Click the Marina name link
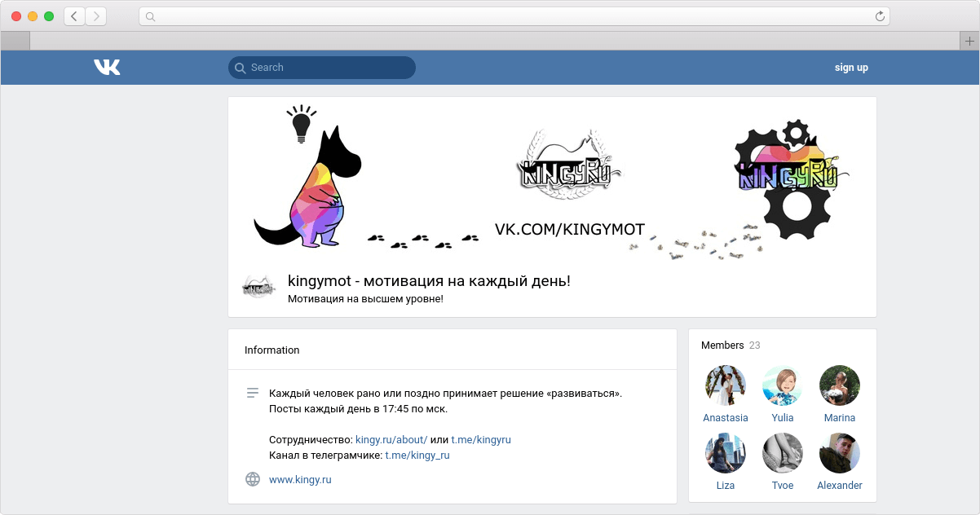980x515 pixels. (840, 418)
